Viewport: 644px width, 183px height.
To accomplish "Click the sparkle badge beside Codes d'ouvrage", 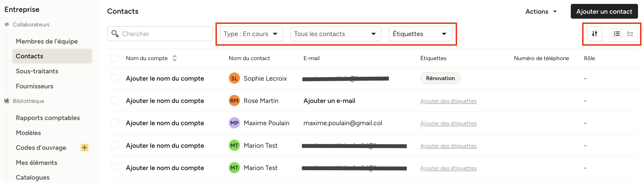I will 84,147.
